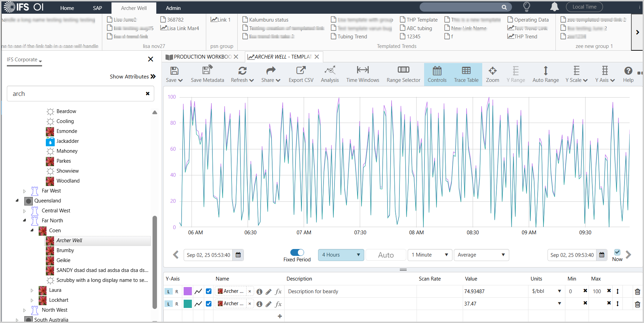Uncheck visibility of the purple trace
Image resolution: width=644 pixels, height=323 pixels.
coord(209,291)
